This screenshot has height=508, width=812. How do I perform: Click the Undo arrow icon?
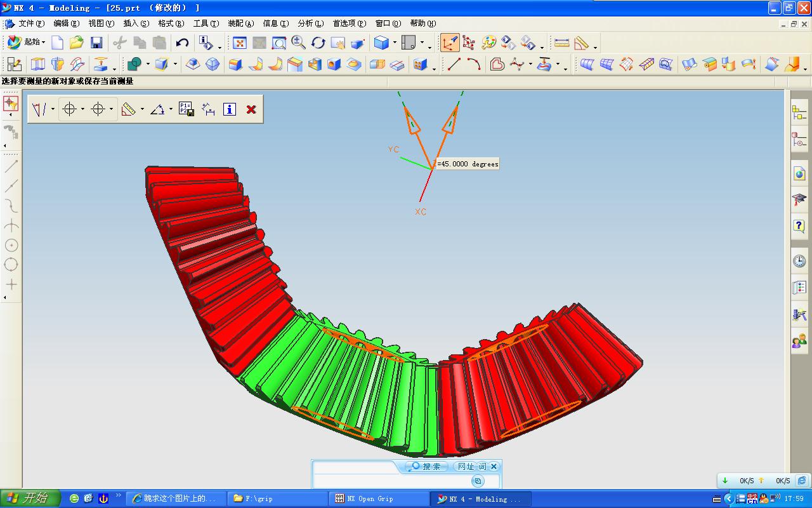coord(182,43)
